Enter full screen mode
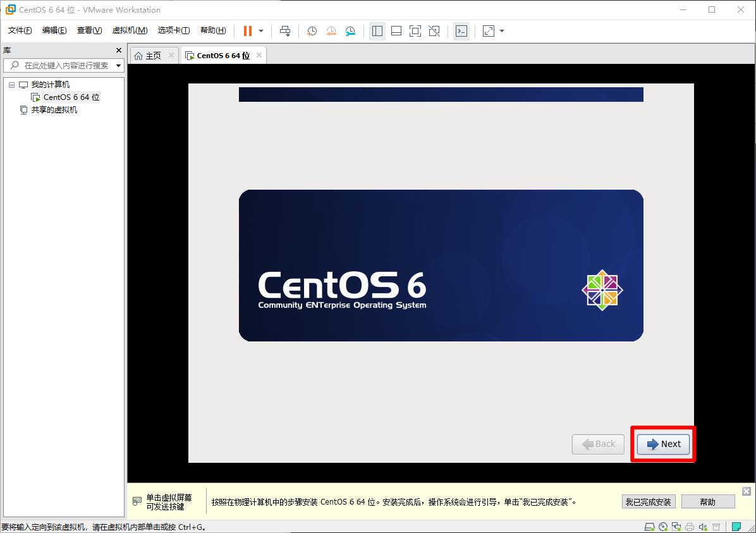Viewport: 756px width, 533px height. [415, 30]
